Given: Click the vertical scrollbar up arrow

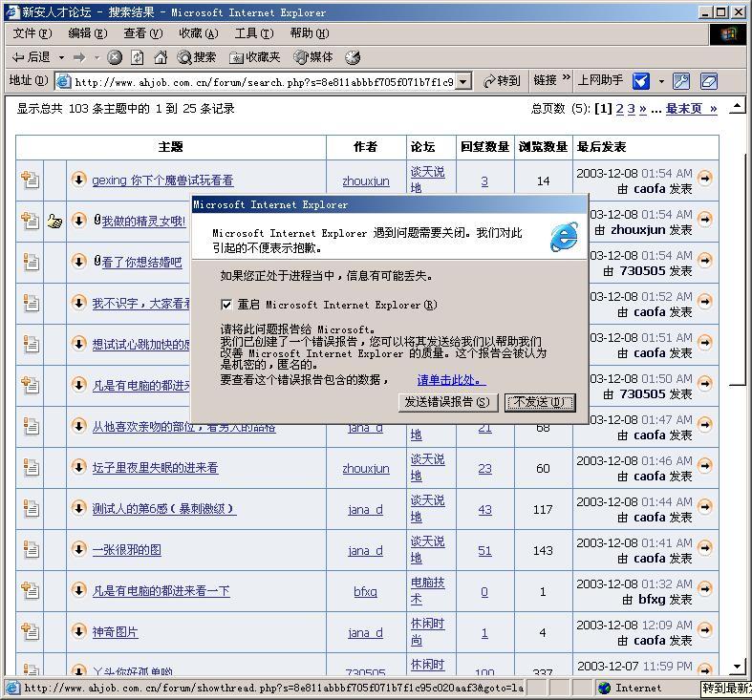Looking at the screenshot, I should (x=738, y=106).
